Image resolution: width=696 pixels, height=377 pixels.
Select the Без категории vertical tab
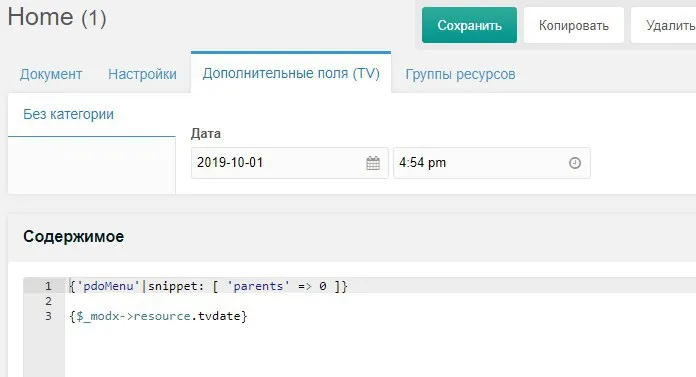pyautogui.click(x=91, y=115)
